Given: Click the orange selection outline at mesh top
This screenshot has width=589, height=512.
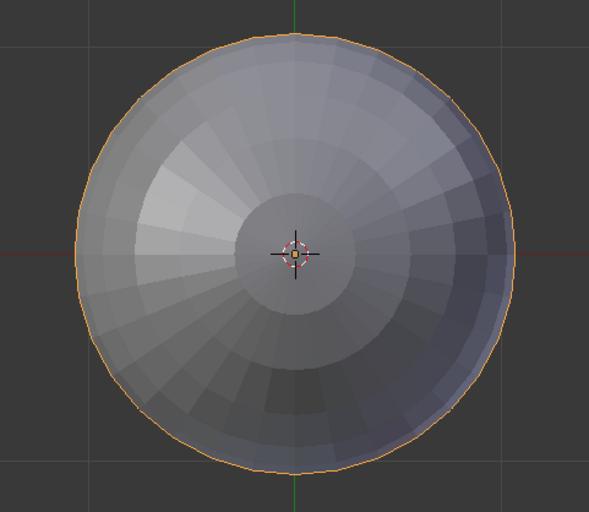Looking at the screenshot, I should [x=295, y=34].
